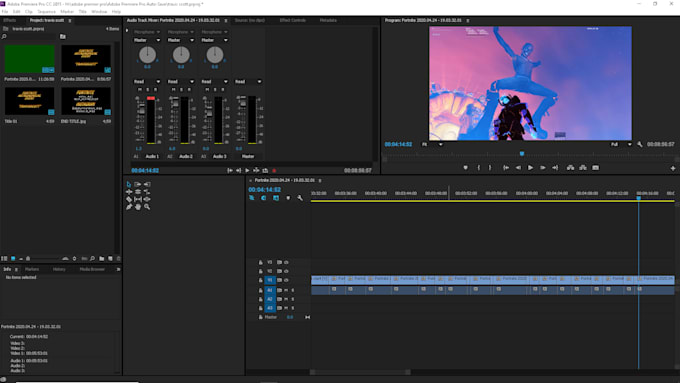The height and width of the screenshot is (383, 680).
Task: Solo A2 track in timeline header
Action: tap(293, 299)
